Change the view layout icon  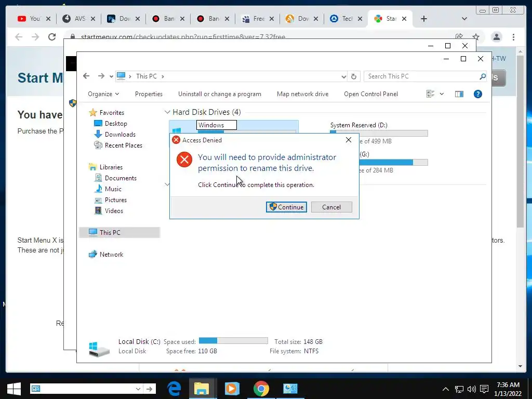point(430,94)
